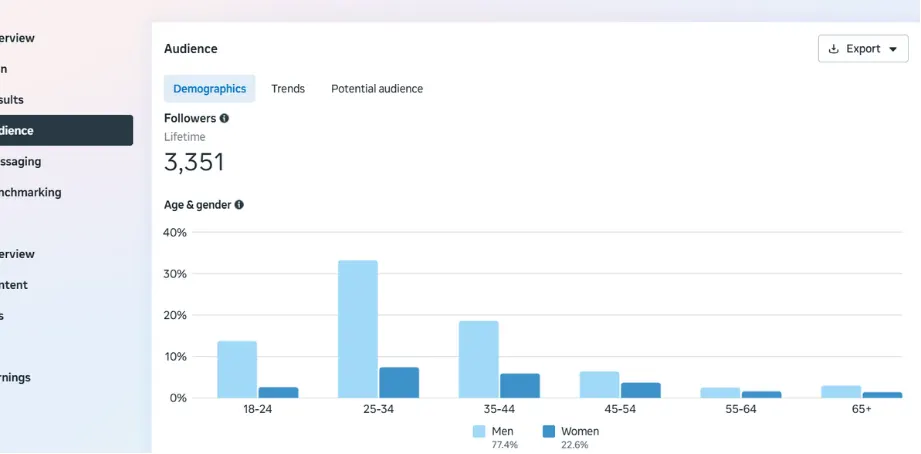This screenshot has width=921, height=454.
Task: Click the Men bar for 25-34
Action: pos(358,329)
